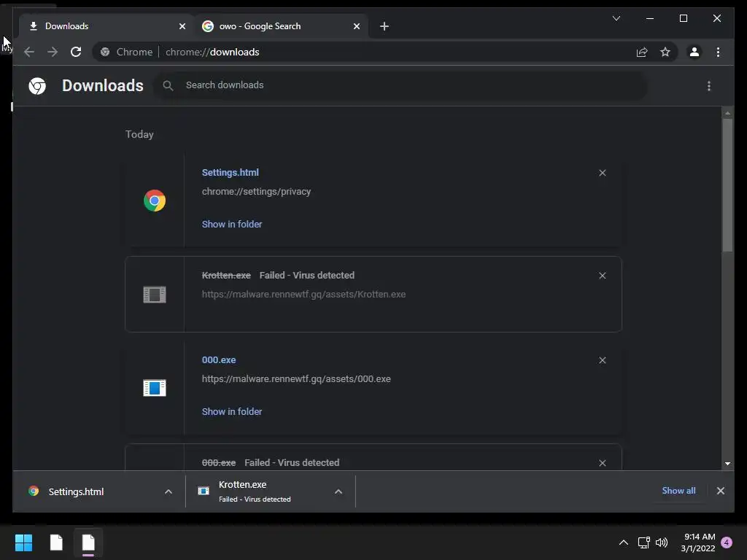Screen dimensions: 747x560
Task: Click the active document taskbar icon
Action: pyautogui.click(x=88, y=542)
